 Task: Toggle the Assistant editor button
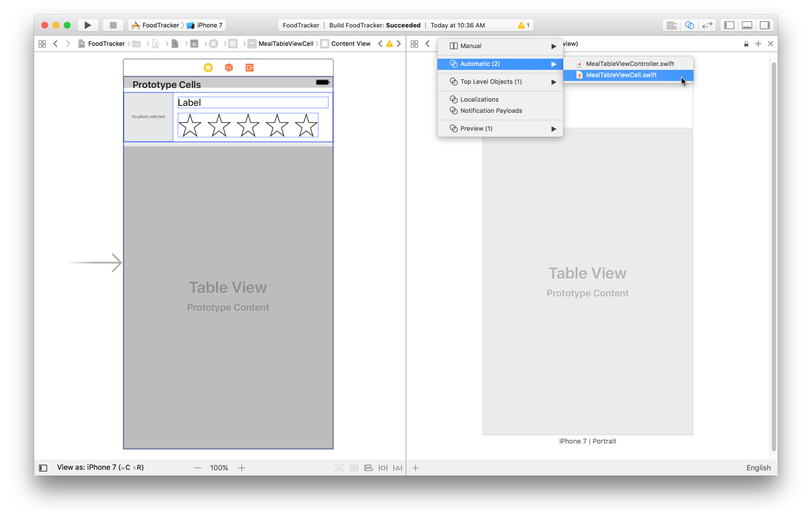tap(690, 25)
